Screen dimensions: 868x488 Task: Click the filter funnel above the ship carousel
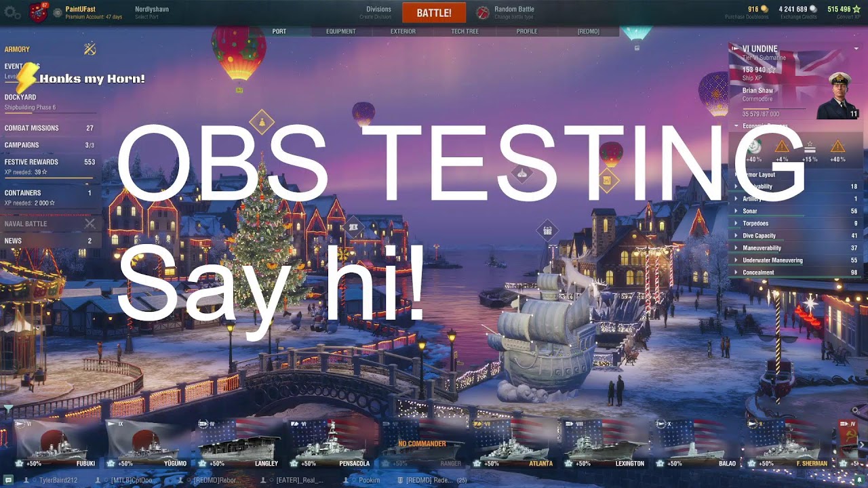7,409
